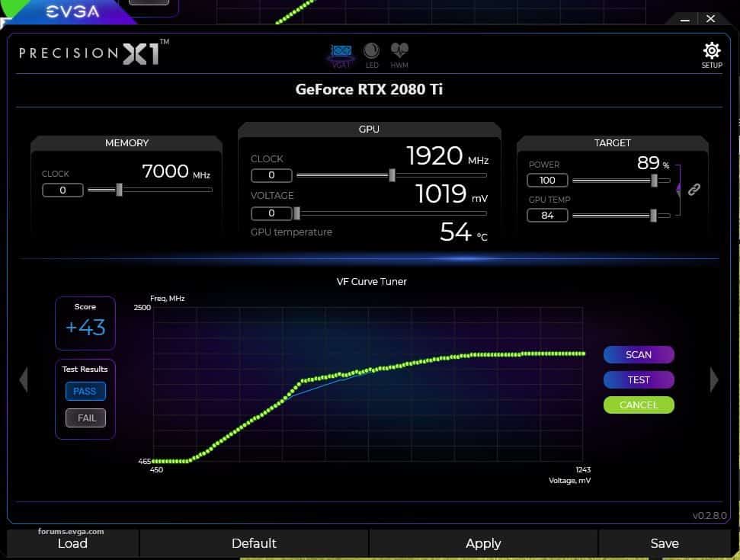The width and height of the screenshot is (740, 560).
Task: Click the left arrow beside the Score panel
Action: click(x=23, y=379)
